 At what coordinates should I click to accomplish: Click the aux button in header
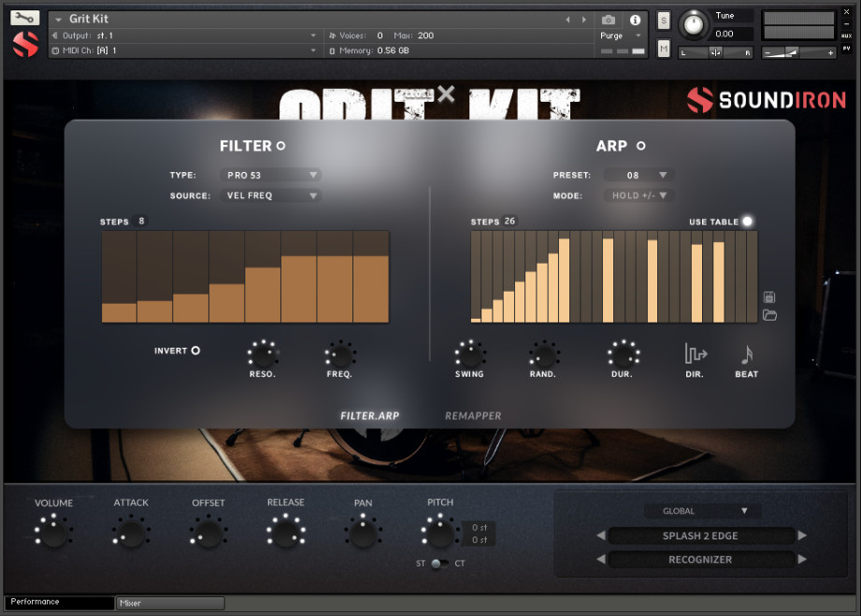point(846,36)
